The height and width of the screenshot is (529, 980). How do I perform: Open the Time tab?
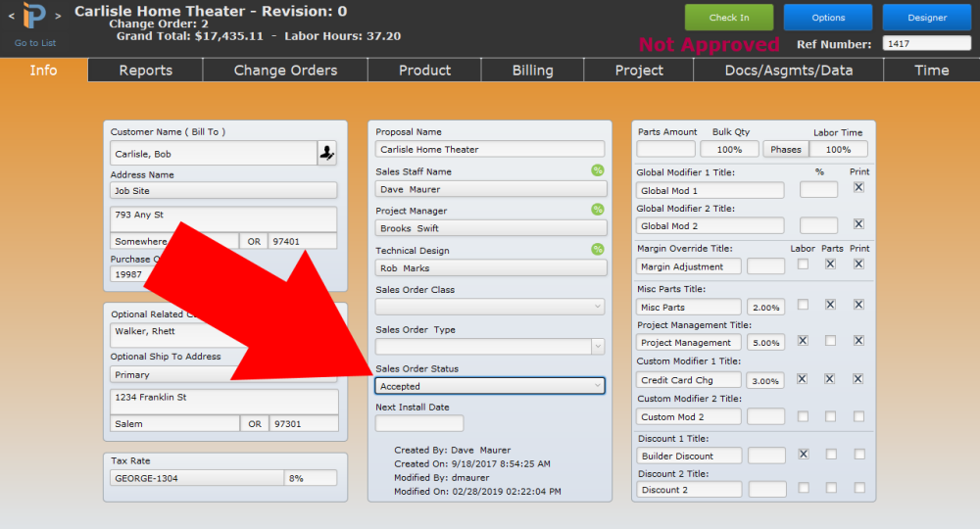(932, 70)
